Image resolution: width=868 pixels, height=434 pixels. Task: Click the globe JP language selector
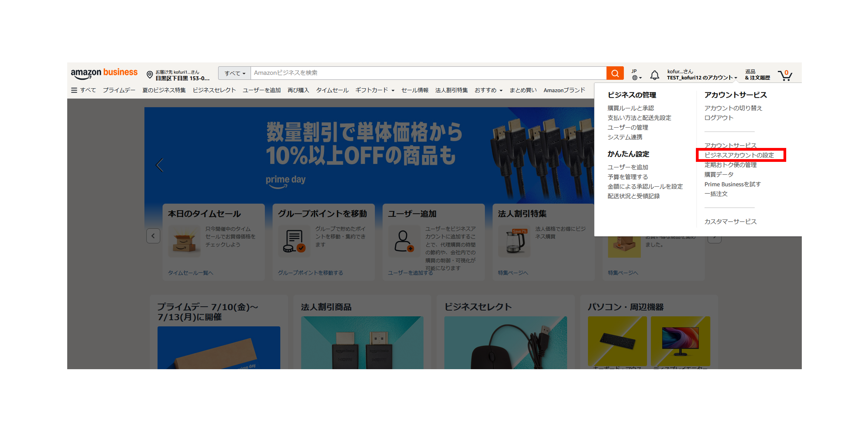636,75
